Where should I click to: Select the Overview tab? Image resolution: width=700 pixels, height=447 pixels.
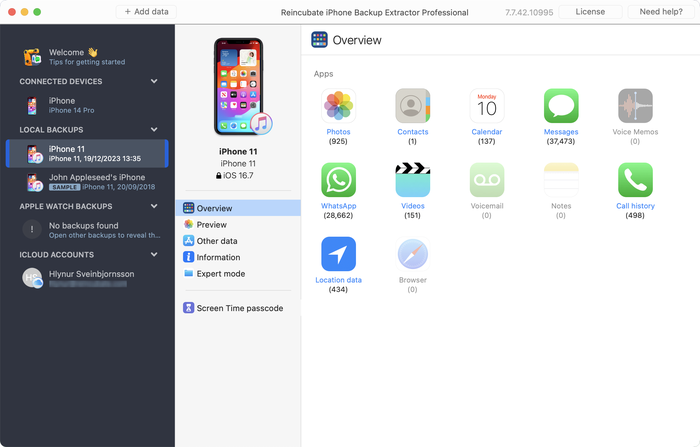point(238,208)
